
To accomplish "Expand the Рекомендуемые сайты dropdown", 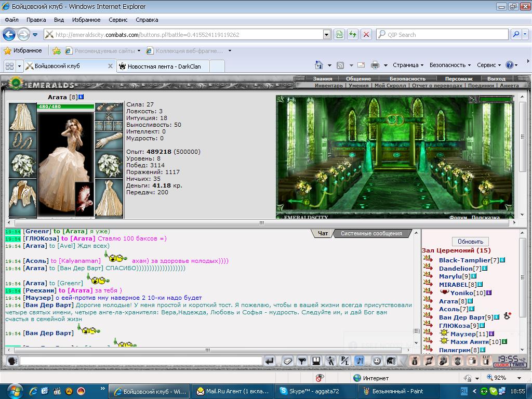I will pyautogui.click(x=139, y=51).
